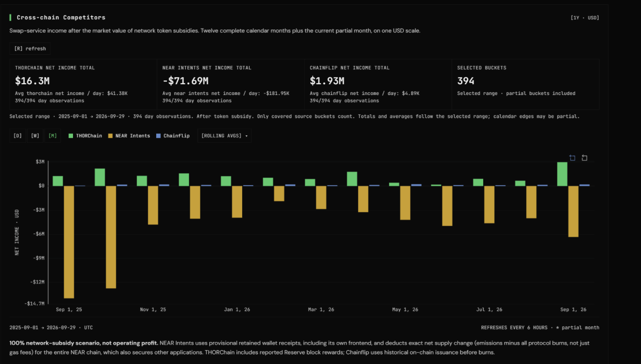Click the green THORChain bar for September 2025
This screenshot has height=364, width=641.
click(x=58, y=181)
